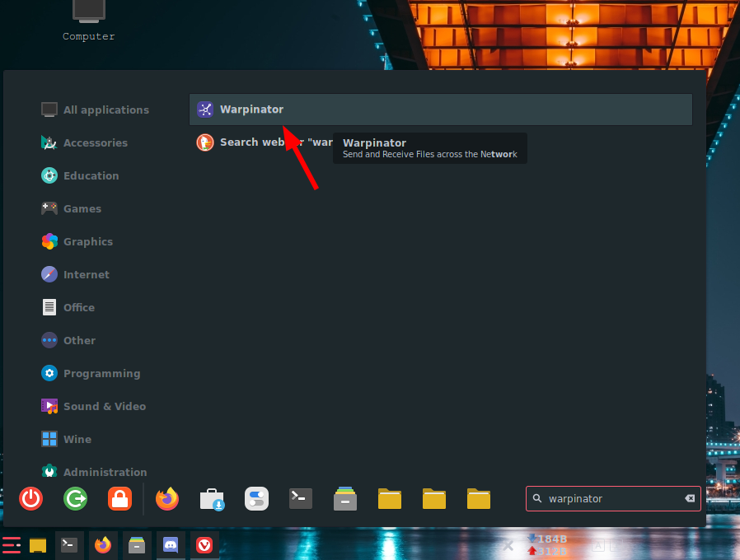Screen dimensions: 740x560
Task: Click the Office category document icon
Action: click(x=49, y=308)
